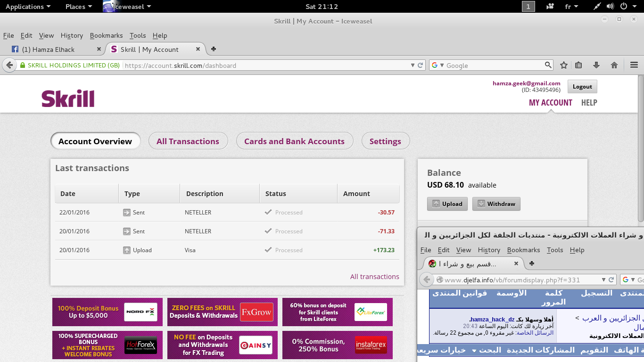Click the Upload balance button
The width and height of the screenshot is (644, 362).
447,204
